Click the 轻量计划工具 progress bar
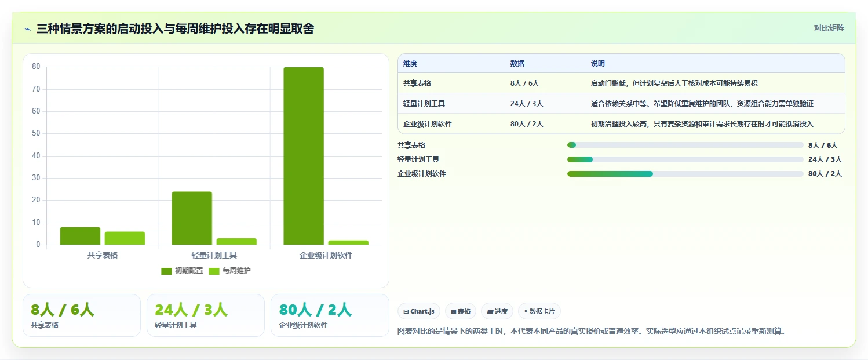The height and width of the screenshot is (360, 868). click(x=685, y=159)
